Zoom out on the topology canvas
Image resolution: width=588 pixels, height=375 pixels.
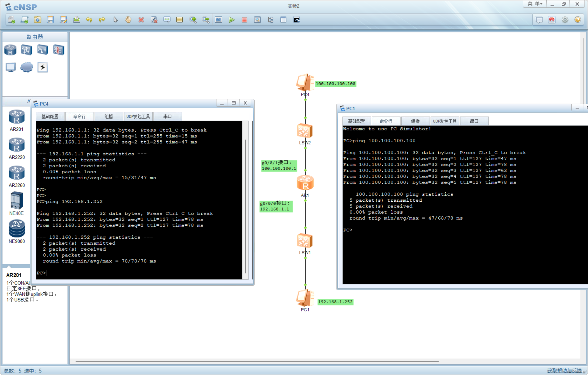coord(206,20)
